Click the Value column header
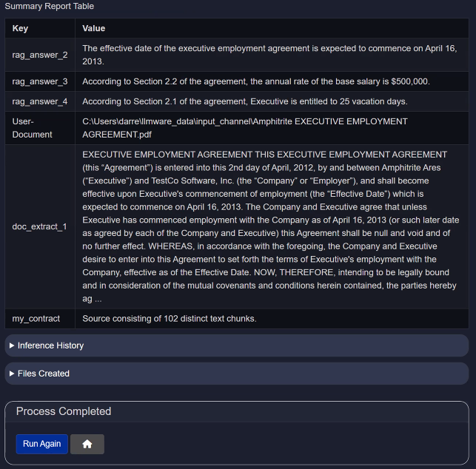 (x=94, y=28)
